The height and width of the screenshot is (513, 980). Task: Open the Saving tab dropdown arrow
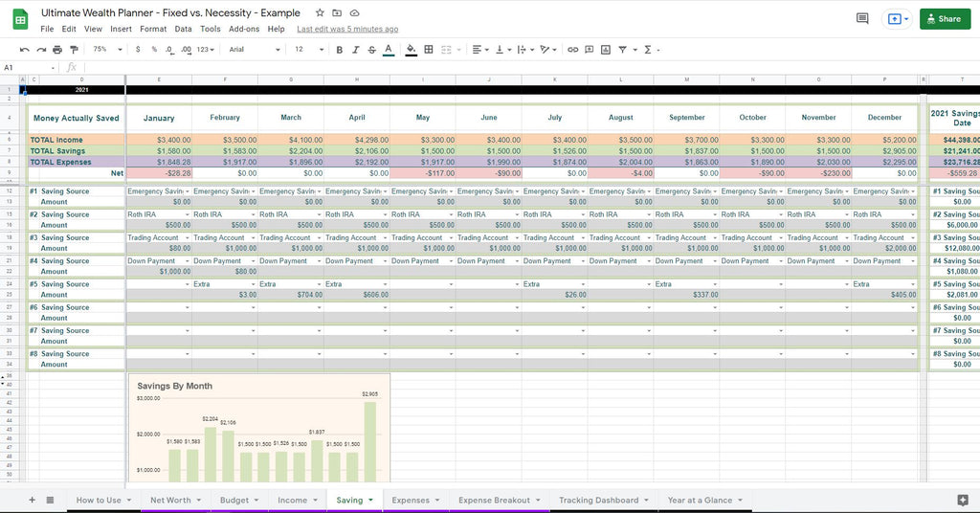tap(370, 500)
